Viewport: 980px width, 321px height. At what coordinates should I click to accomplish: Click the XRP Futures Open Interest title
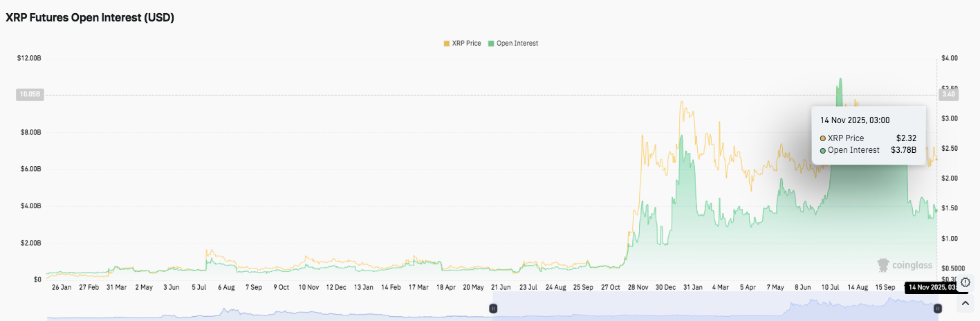[x=90, y=18]
